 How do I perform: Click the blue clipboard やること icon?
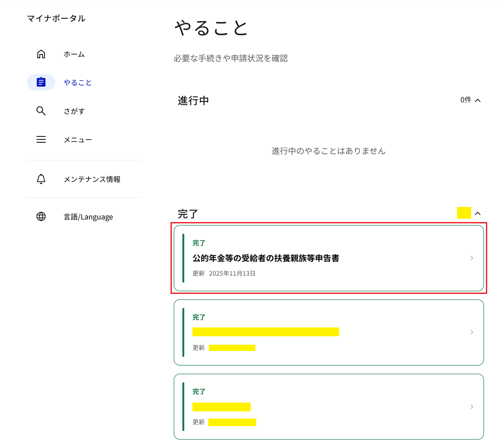coord(41,82)
